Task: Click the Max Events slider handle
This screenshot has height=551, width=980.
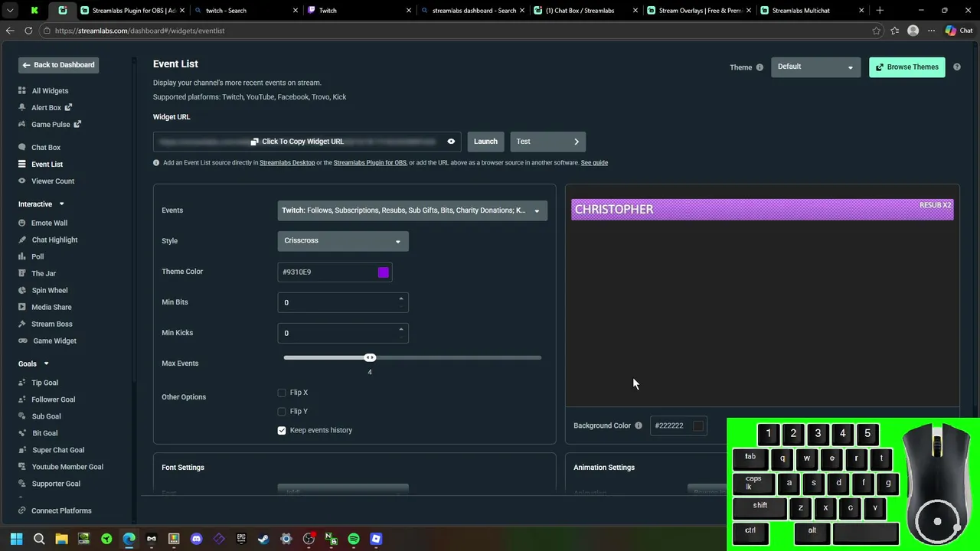Action: [370, 358]
